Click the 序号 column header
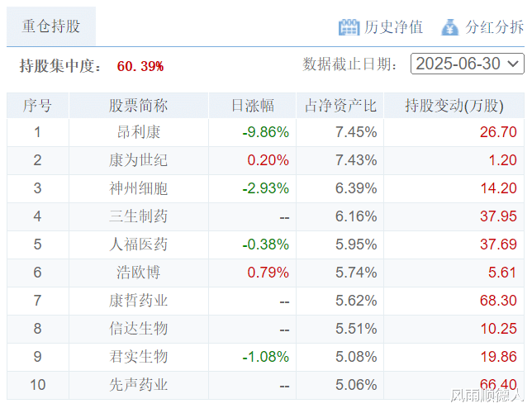Viewport: 532px width, 413px height. pos(37,106)
